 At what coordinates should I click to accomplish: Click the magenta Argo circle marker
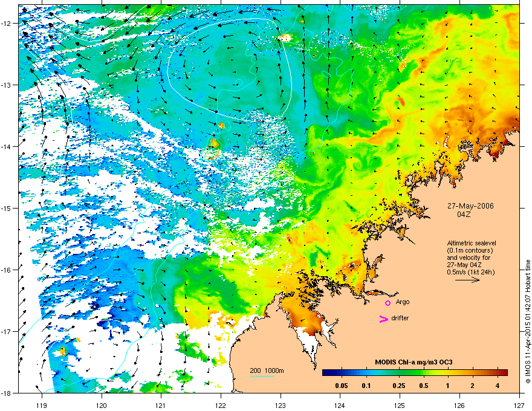388,303
